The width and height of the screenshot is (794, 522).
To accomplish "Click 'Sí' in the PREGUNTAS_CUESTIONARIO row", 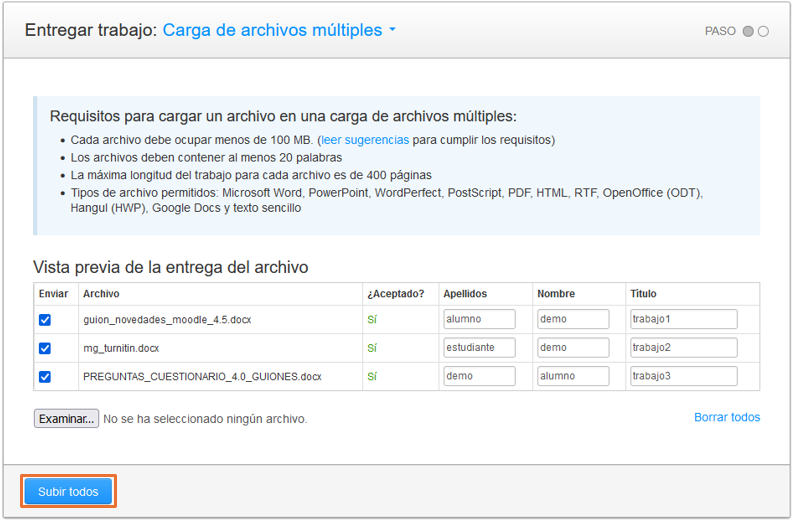I will pyautogui.click(x=372, y=377).
